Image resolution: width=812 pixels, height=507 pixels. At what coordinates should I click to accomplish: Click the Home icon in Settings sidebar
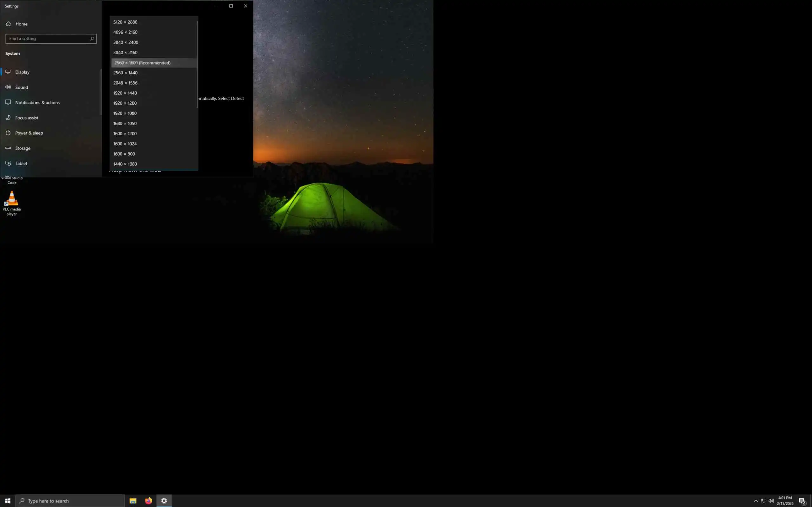[x=8, y=24]
